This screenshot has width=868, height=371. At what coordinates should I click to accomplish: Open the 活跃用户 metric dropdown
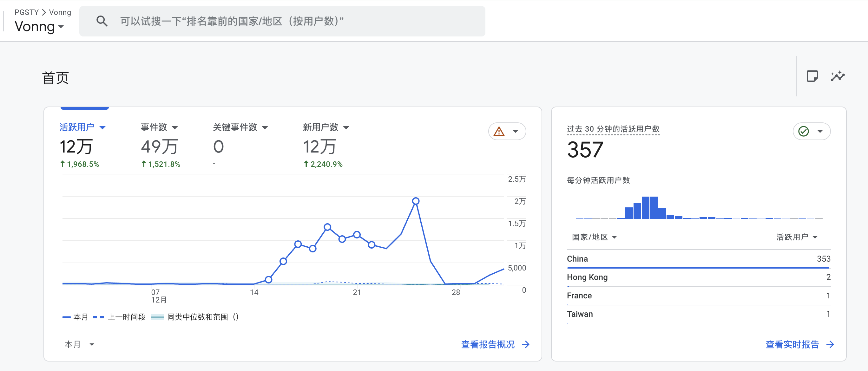click(102, 127)
